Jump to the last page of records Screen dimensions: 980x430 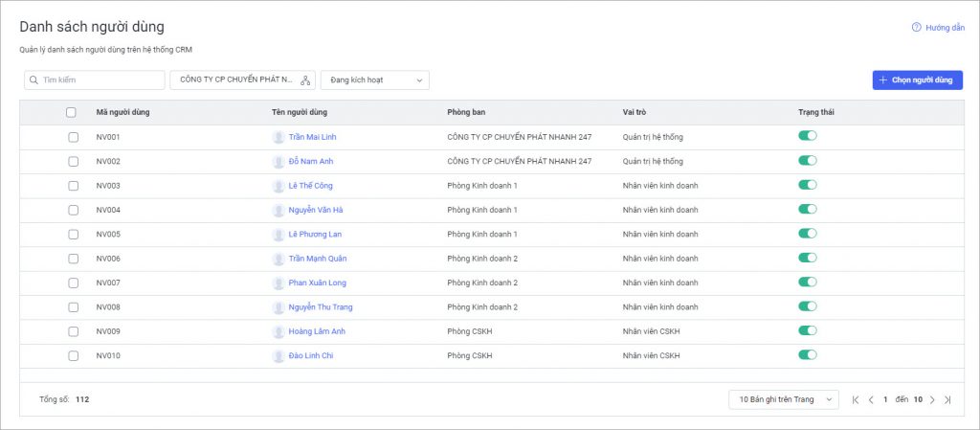[947, 399]
